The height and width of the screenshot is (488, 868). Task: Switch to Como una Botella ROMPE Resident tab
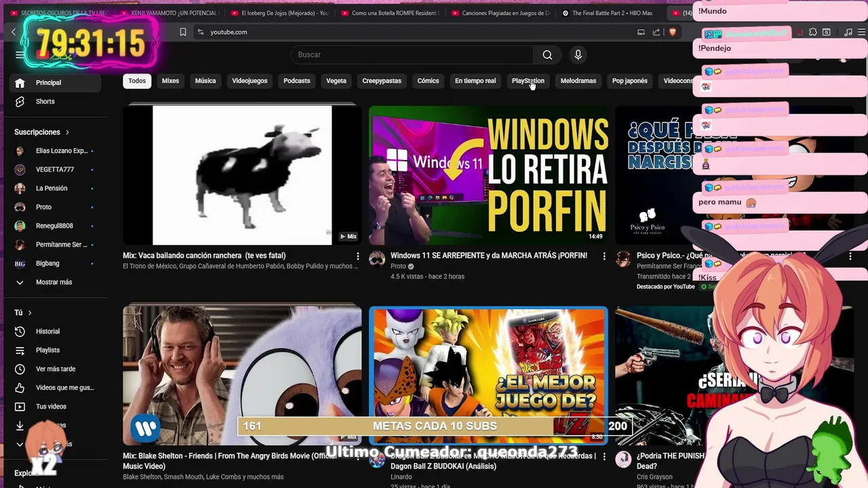pyautogui.click(x=389, y=13)
